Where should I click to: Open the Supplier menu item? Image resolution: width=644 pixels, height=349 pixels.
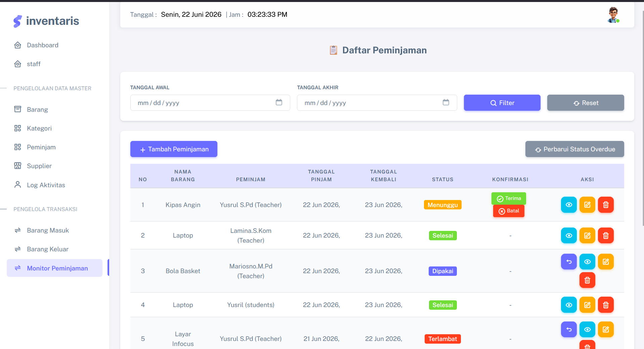click(x=54, y=166)
